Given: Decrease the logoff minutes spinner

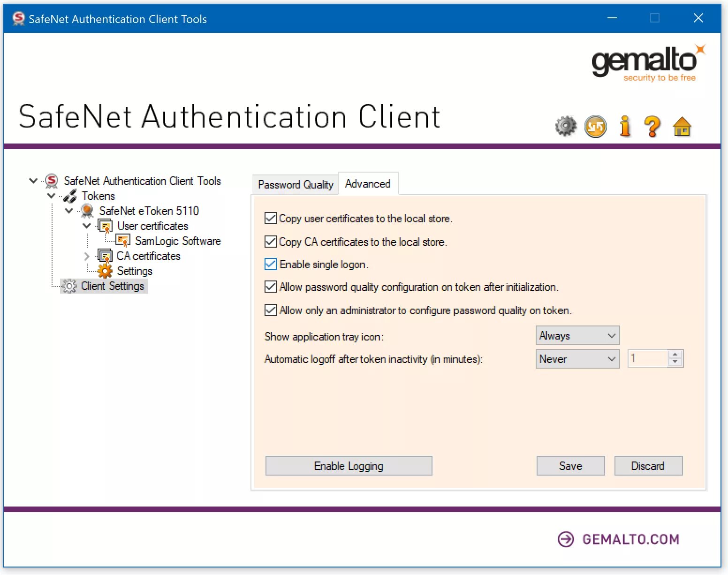Looking at the screenshot, I should click(675, 362).
